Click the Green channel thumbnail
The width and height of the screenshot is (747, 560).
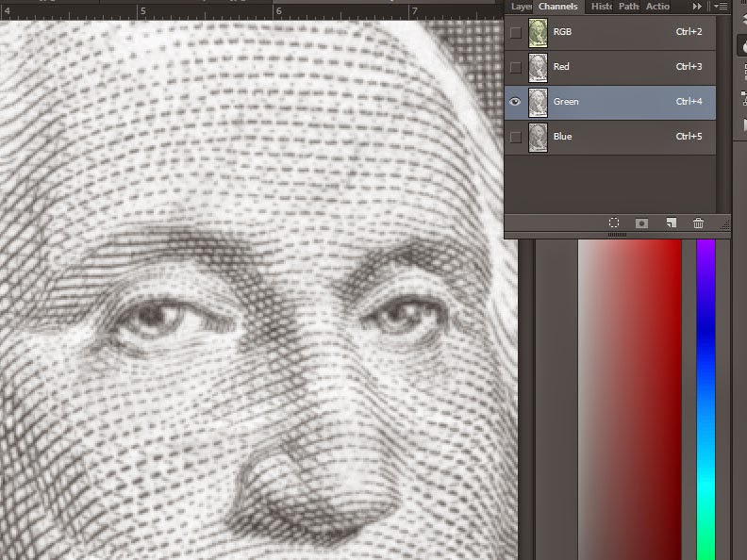(538, 103)
